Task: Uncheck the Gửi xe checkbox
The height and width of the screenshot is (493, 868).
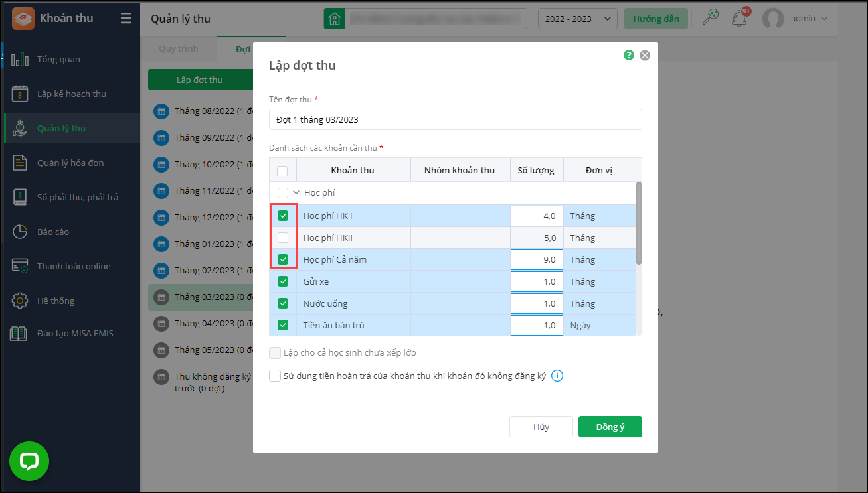Action: click(x=283, y=281)
